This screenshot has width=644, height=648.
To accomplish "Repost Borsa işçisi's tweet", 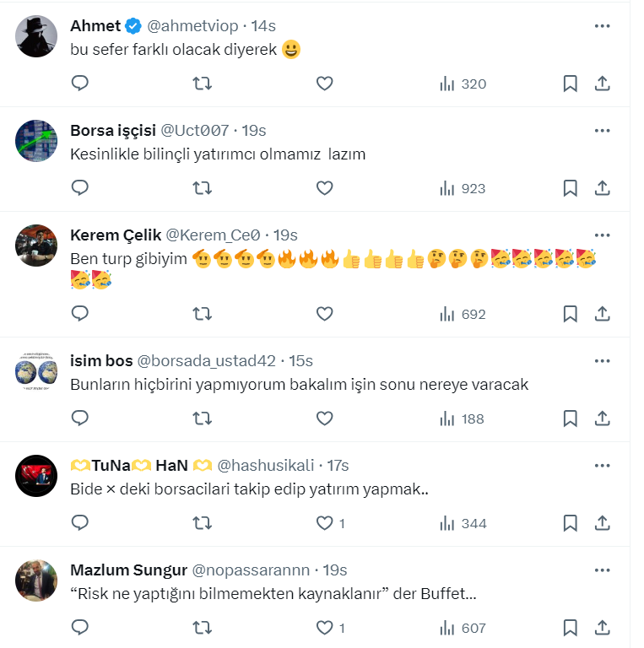I will 203,188.
